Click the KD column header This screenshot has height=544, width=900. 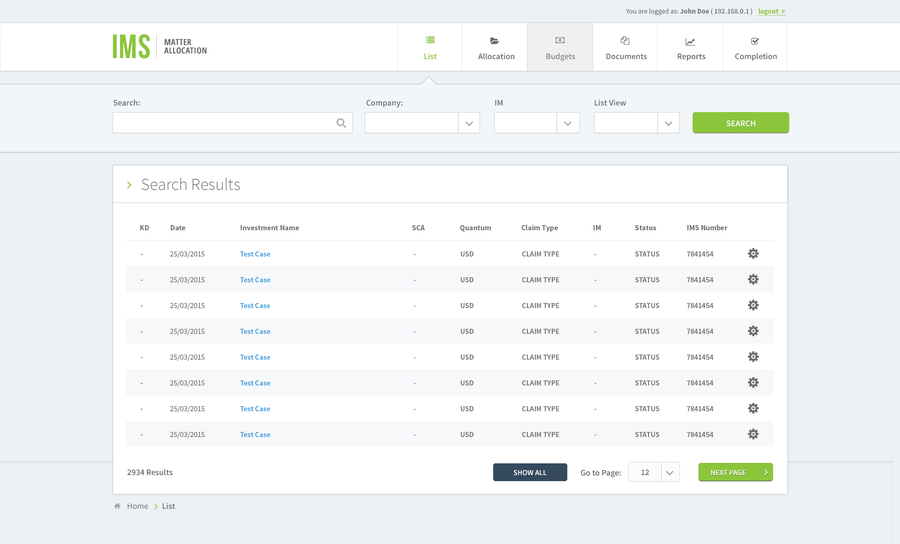coord(144,228)
